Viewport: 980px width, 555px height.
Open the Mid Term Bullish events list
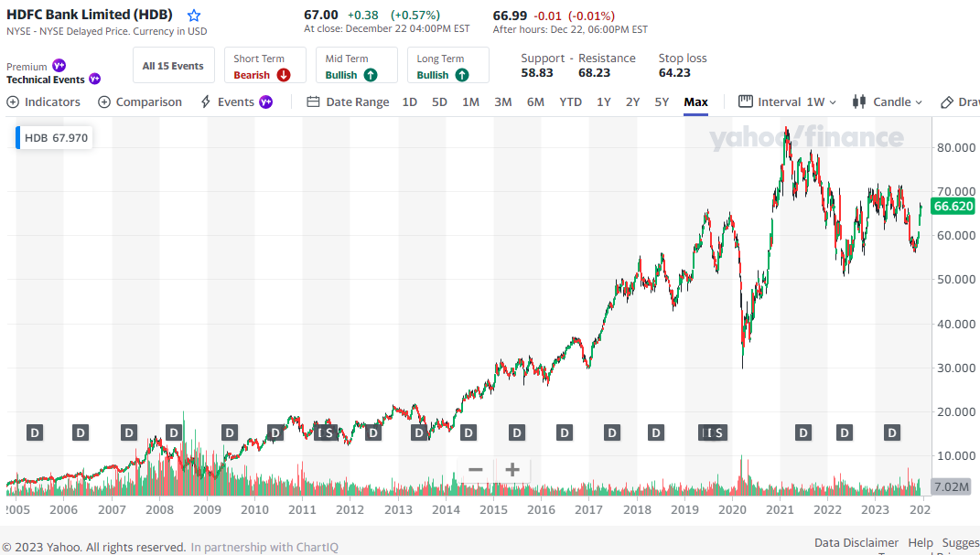tap(356, 65)
